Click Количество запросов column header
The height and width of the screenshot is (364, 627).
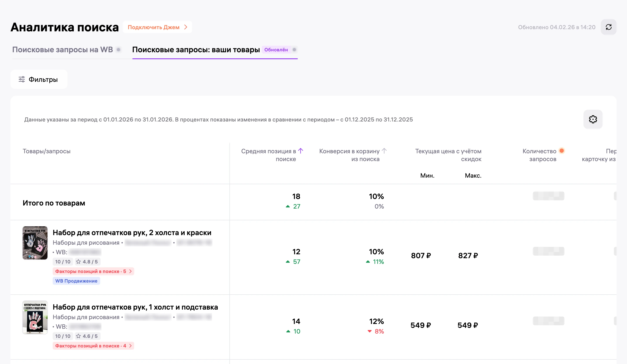pyautogui.click(x=539, y=155)
